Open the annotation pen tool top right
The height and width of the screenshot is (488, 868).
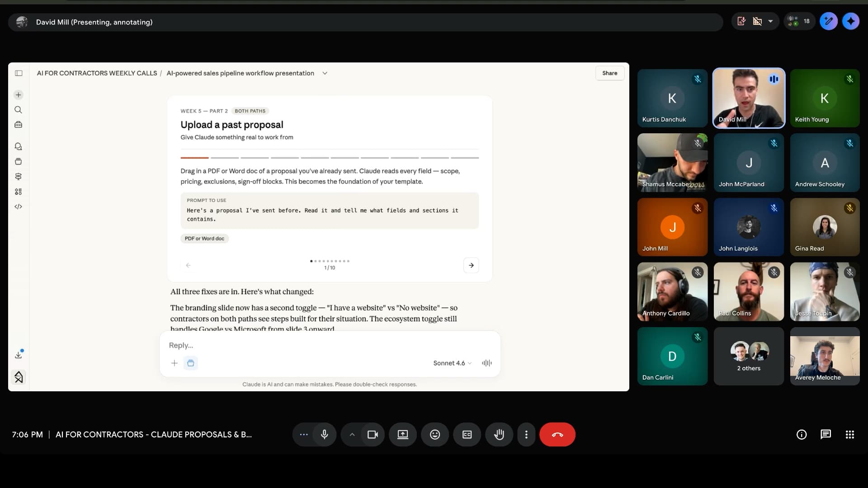(829, 21)
